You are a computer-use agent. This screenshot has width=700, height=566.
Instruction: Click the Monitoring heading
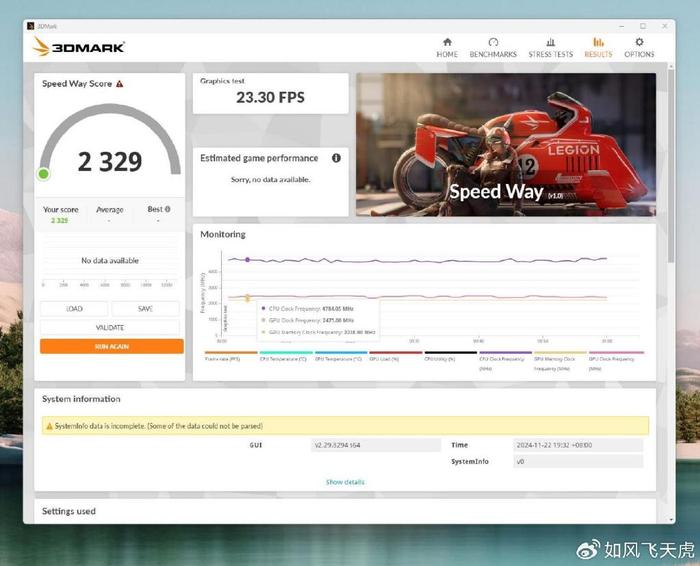coord(223,234)
